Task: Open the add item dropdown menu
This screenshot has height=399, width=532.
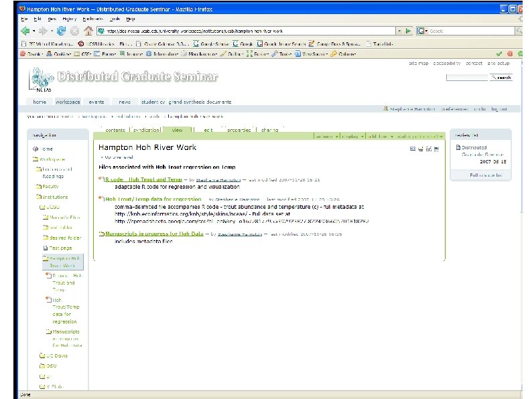Action: tap(381, 137)
